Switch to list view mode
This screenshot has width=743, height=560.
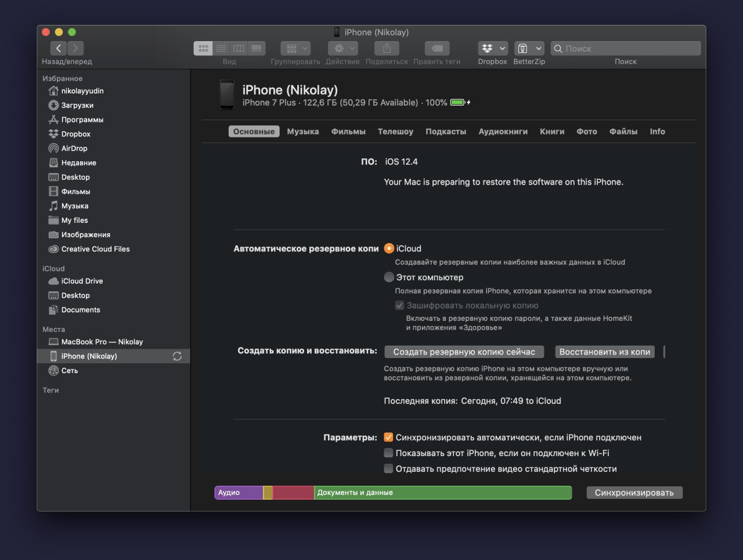tap(221, 48)
